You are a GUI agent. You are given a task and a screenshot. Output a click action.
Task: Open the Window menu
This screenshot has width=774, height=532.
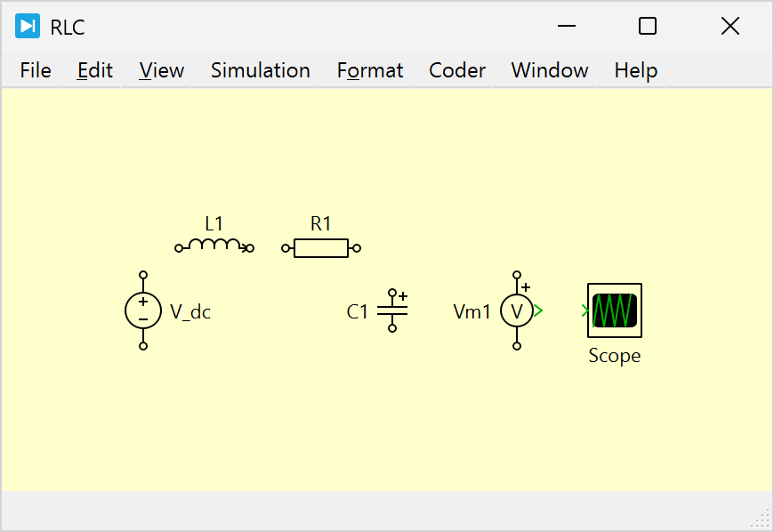[x=550, y=70]
